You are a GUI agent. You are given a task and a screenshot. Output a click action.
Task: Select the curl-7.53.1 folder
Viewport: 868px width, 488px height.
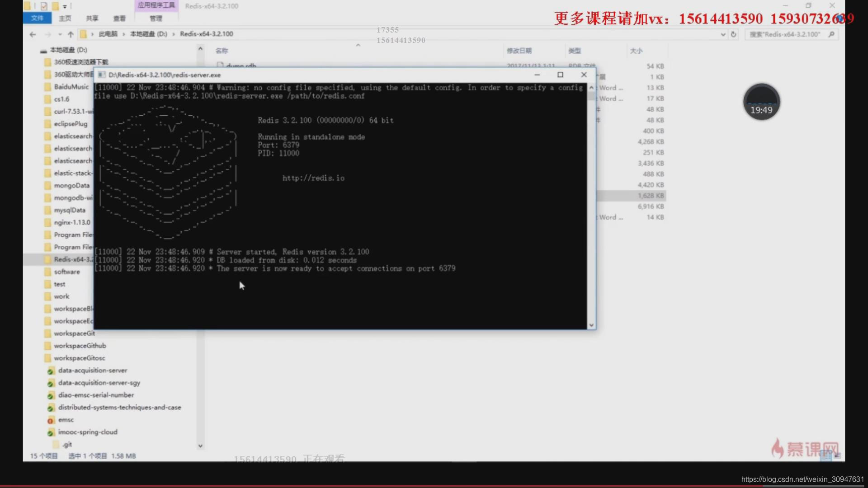point(73,111)
